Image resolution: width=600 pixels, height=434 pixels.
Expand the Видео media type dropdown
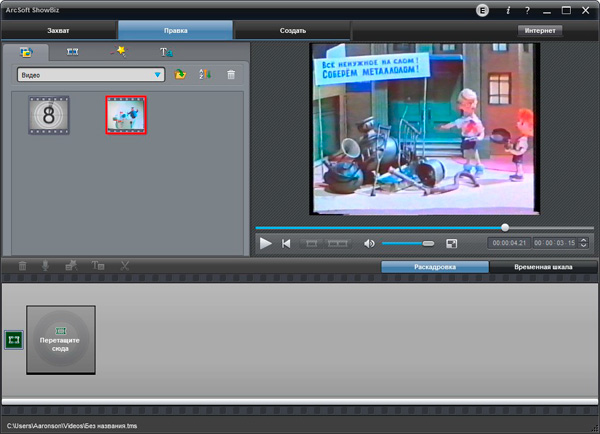[x=158, y=75]
